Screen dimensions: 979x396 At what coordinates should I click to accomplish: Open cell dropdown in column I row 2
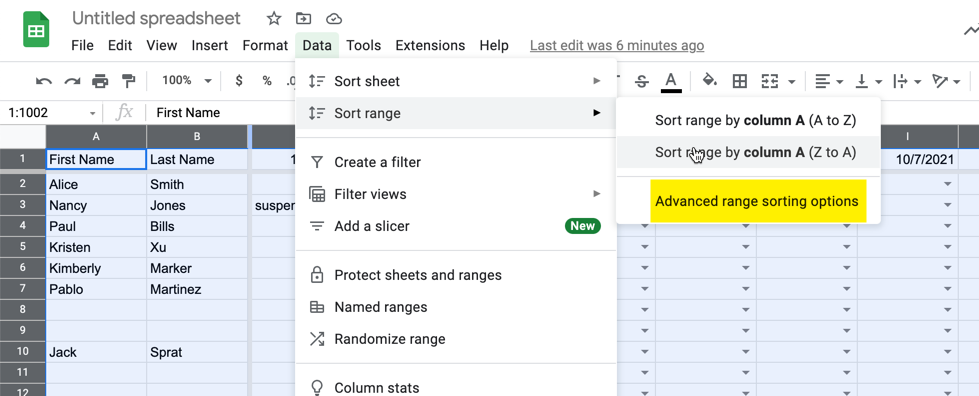pyautogui.click(x=948, y=184)
